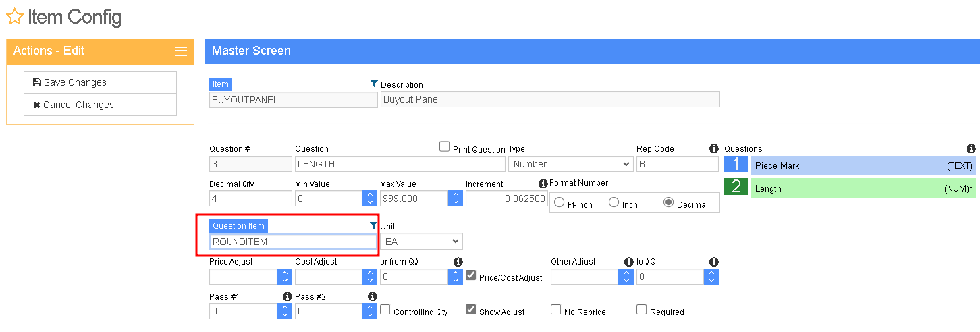Viewport: 980px width, 332px height.
Task: Toggle Print Question checkbox
Action: (444, 146)
